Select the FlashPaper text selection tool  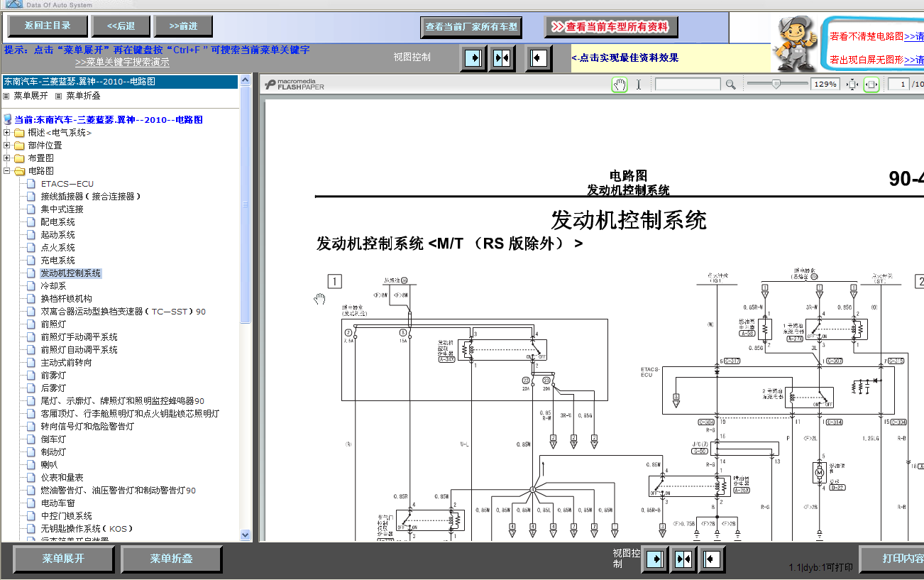coord(638,84)
